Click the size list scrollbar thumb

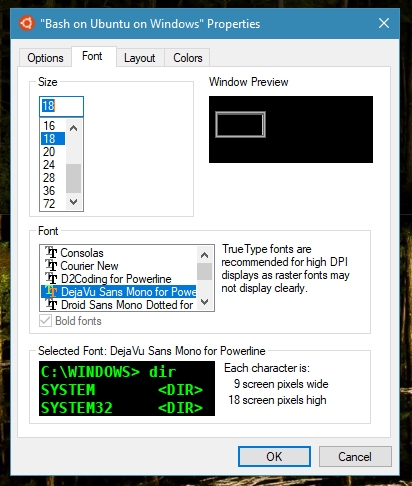pos(74,178)
